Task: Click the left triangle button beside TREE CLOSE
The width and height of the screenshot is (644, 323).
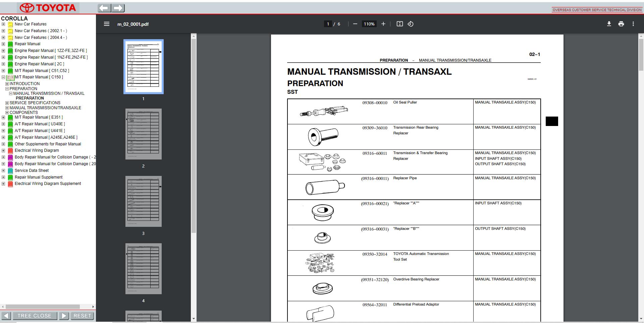Action: [x=6, y=316]
